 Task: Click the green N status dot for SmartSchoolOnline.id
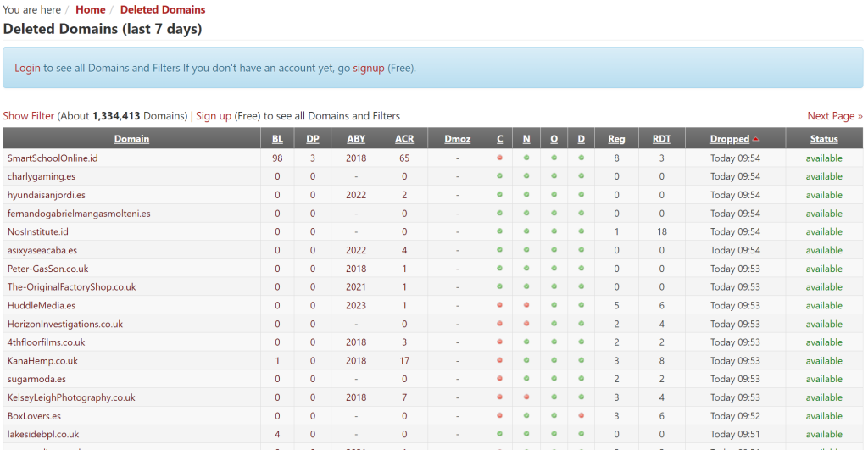[526, 158]
